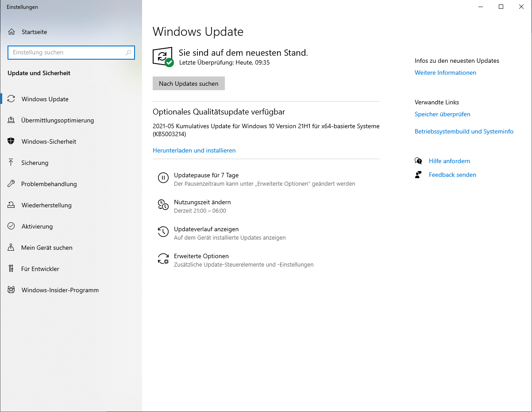
Task: Click the Derzeit 21:00 – 06:00 text
Action: [x=200, y=211]
